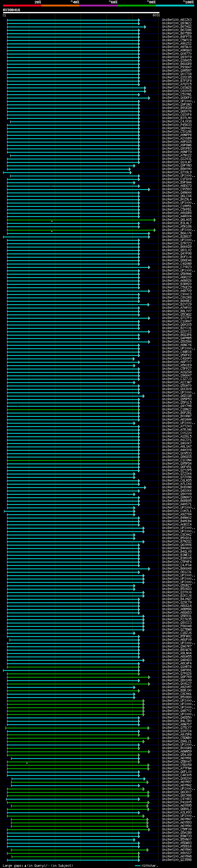Screen dimensions: 197x868
Task: Select hit label UniRef100_A6R237
Action: click(177, 277)
